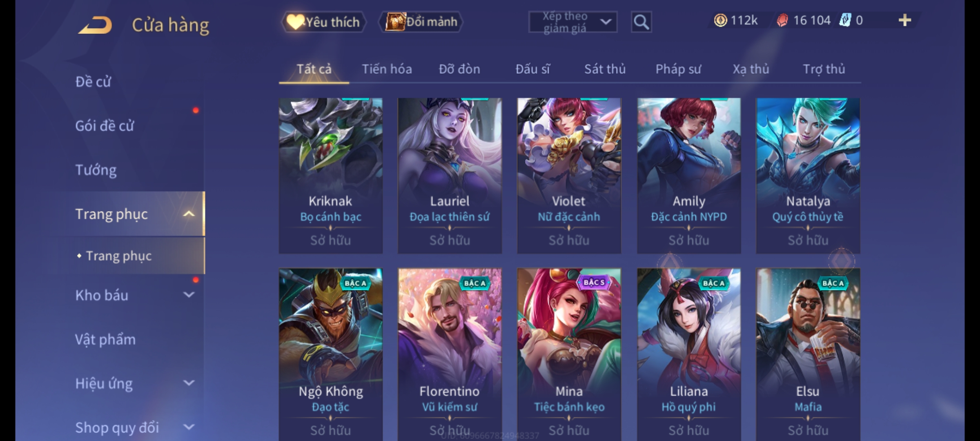Open Tướng in the sidebar
980x441 pixels.
96,170
